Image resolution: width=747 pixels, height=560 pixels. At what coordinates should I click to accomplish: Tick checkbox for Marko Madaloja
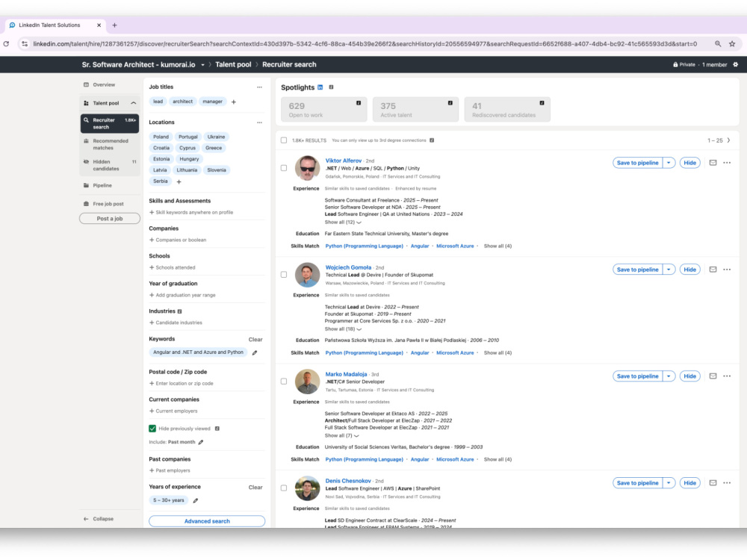(284, 382)
